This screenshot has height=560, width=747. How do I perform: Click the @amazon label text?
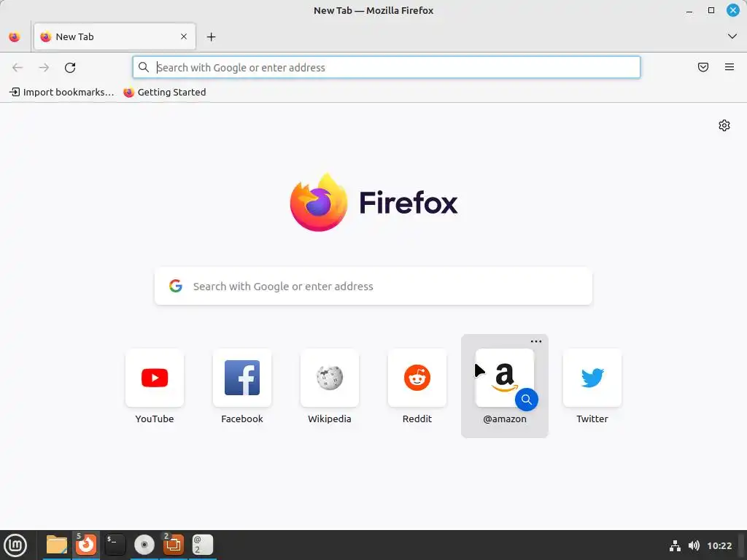pos(505,419)
